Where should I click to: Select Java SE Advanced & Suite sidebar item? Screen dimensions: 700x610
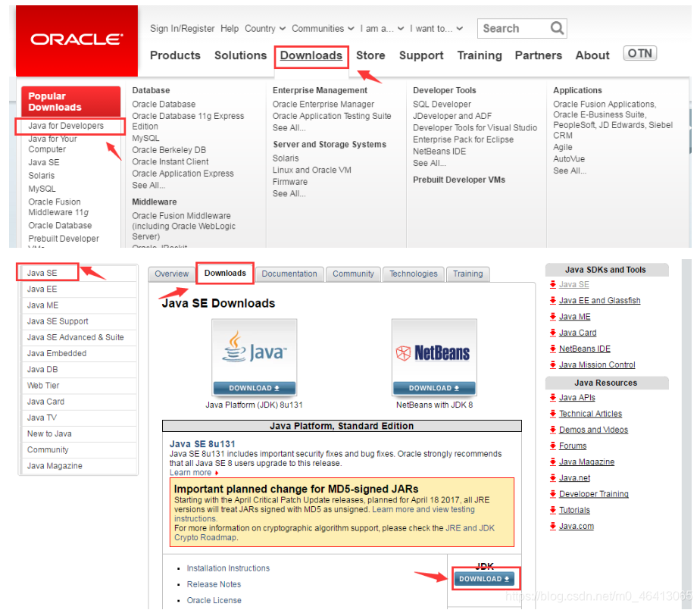click(x=76, y=337)
